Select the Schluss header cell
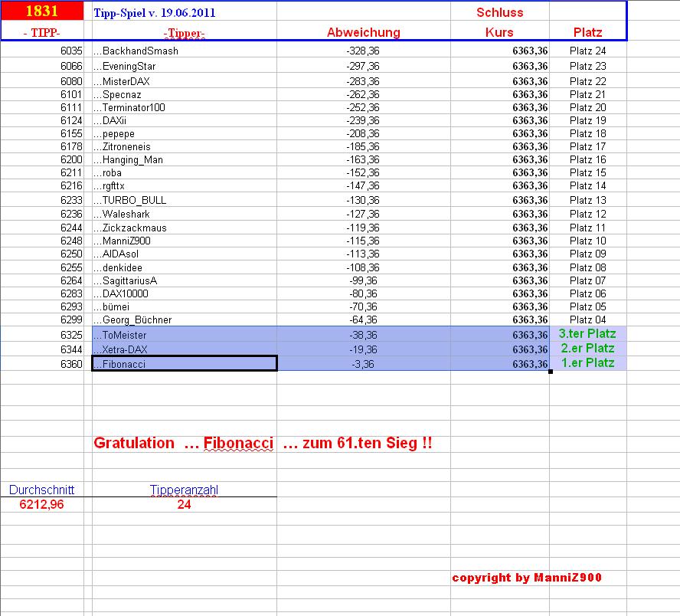680x616 pixels. pyautogui.click(x=499, y=12)
